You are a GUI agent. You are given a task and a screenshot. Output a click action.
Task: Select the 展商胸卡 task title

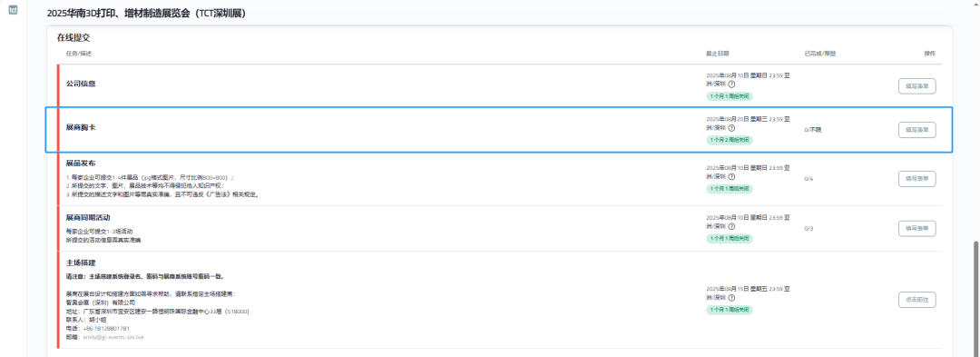click(81, 127)
